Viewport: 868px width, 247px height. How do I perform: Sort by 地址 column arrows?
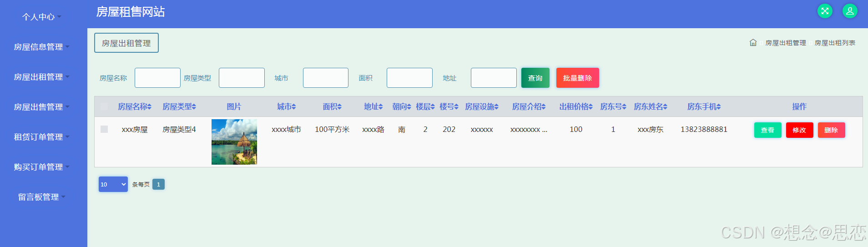click(380, 106)
